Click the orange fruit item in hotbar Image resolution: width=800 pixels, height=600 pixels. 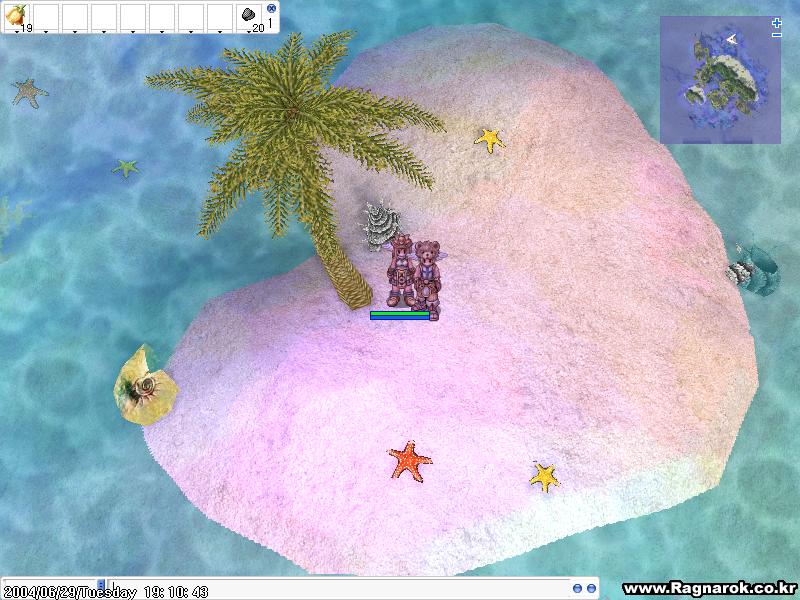coord(16,15)
